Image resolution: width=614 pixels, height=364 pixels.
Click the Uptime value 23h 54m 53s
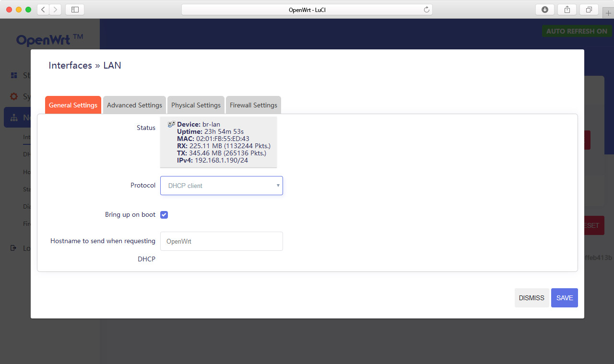[x=224, y=131]
